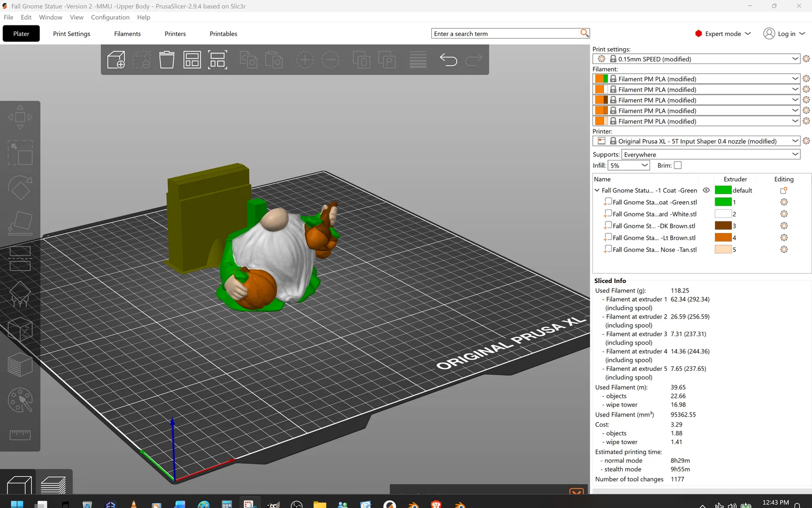Click the DK Brown extruder 3 color swatch
This screenshot has width=812, height=508.
[723, 226]
